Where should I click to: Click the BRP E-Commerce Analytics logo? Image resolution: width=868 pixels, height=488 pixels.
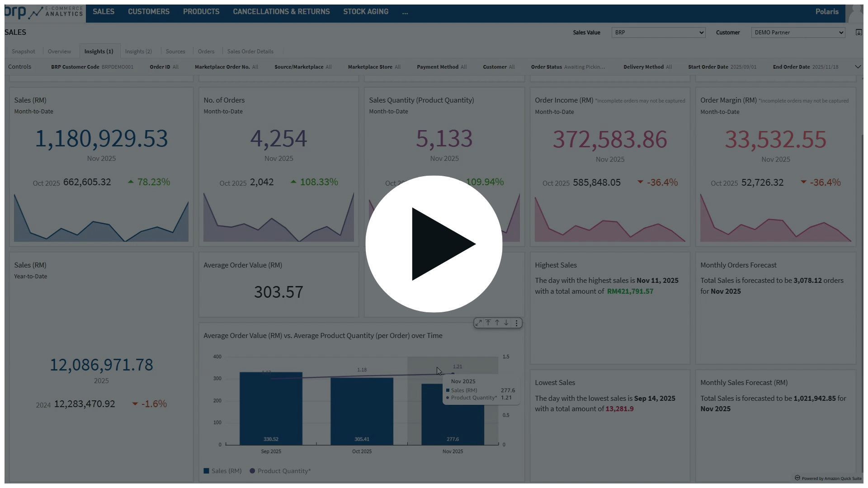click(x=43, y=12)
